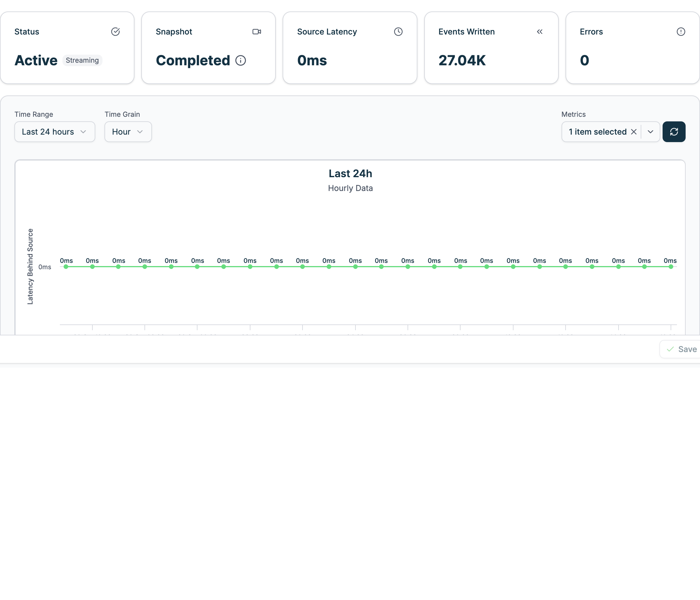
Task: Click the Source Latency clock icon
Action: coord(398,32)
